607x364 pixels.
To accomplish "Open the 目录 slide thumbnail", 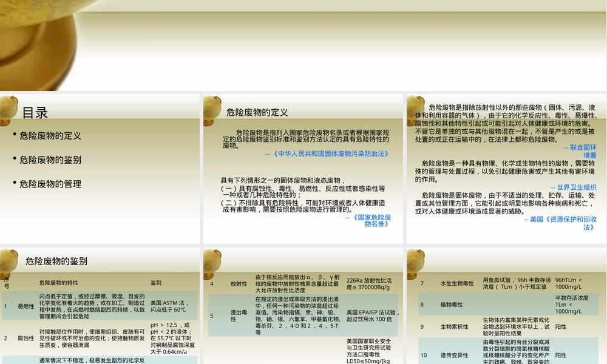I will click(100, 169).
